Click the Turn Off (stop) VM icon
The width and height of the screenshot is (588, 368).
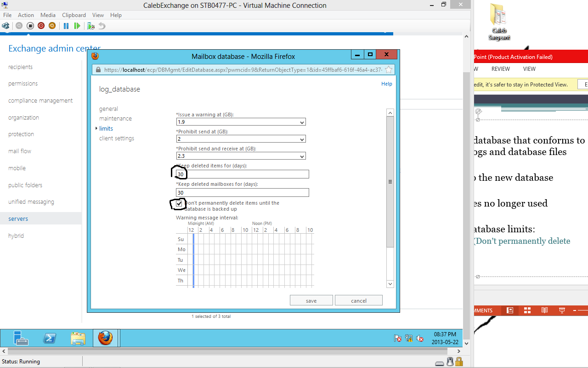(30, 26)
